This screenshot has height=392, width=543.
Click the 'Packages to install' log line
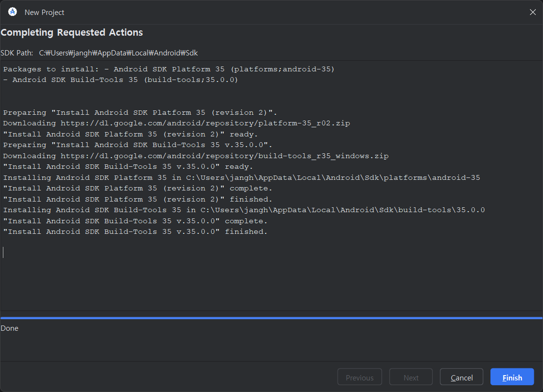169,69
